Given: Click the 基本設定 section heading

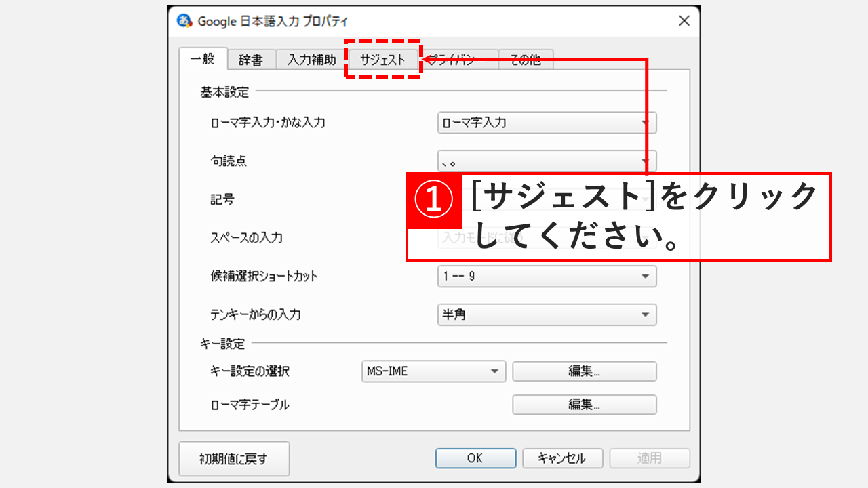Looking at the screenshot, I should 224,91.
